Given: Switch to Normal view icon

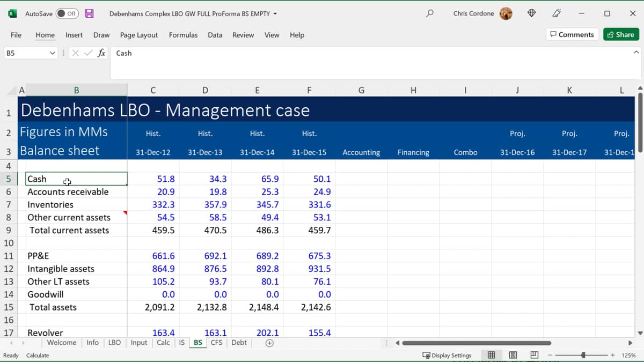Looking at the screenshot, I should pos(491,355).
